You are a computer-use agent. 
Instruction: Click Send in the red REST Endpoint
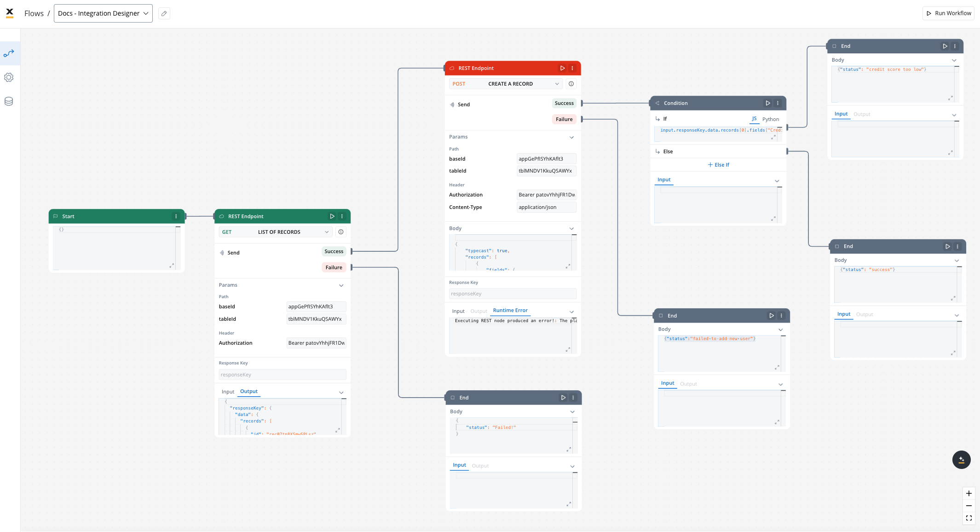[460, 104]
